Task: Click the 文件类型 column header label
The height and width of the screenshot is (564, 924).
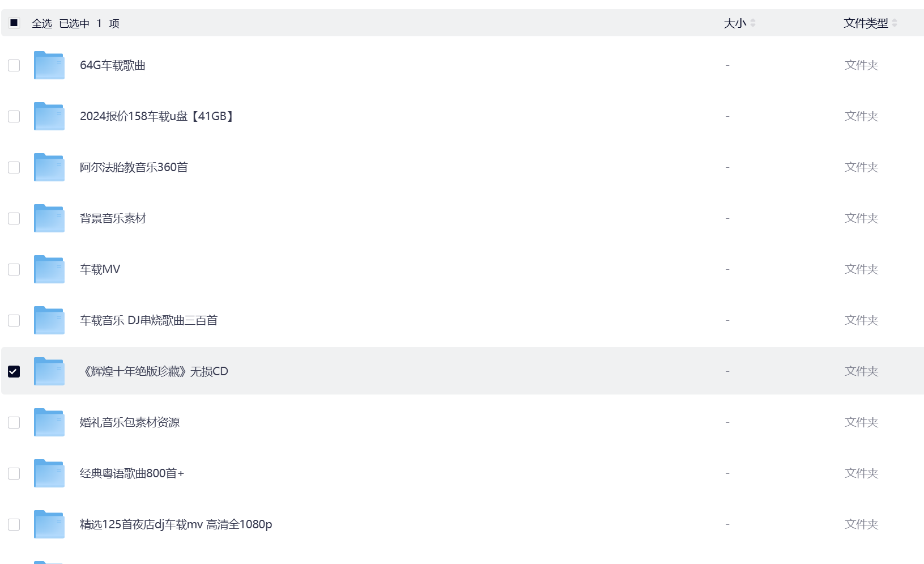Action: 866,23
